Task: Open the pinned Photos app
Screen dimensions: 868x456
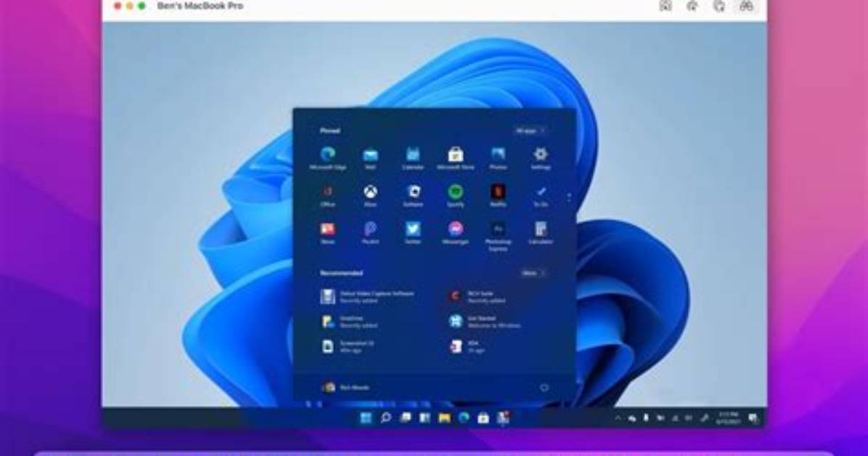Action: click(498, 158)
